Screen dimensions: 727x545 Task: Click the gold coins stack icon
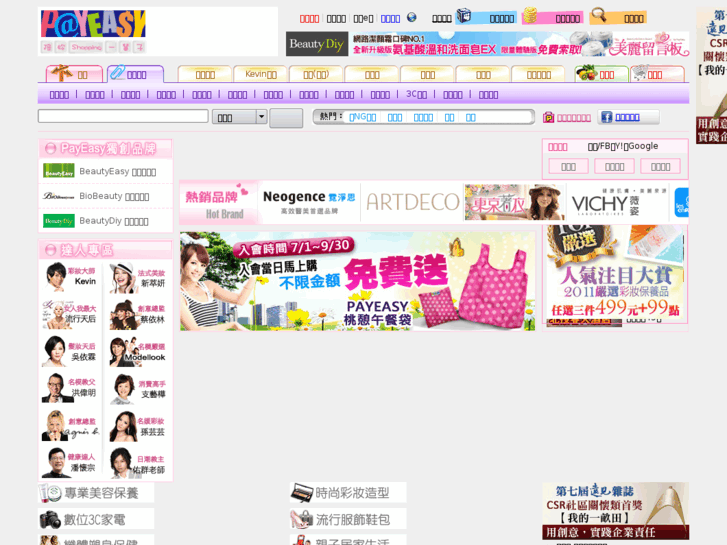click(530, 16)
